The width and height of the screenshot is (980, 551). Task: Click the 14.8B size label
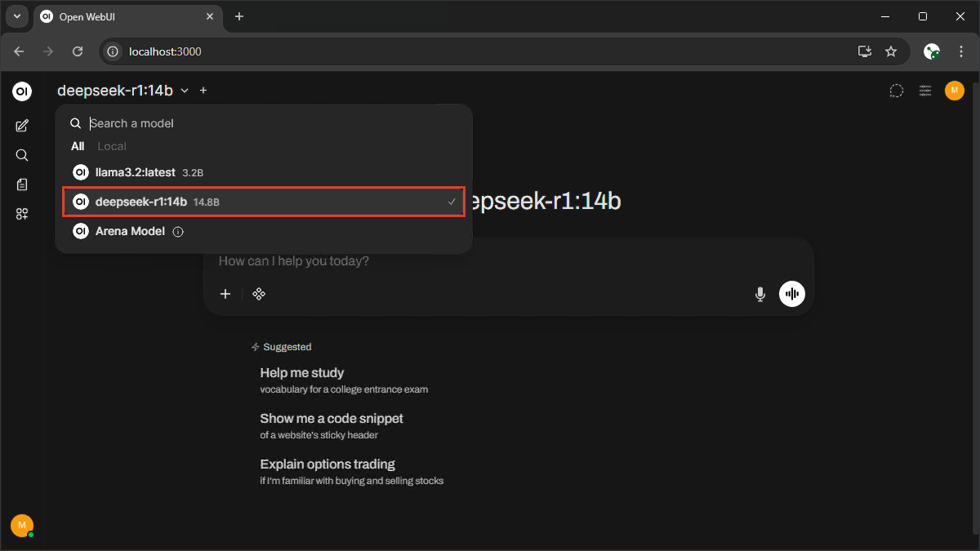[207, 202]
